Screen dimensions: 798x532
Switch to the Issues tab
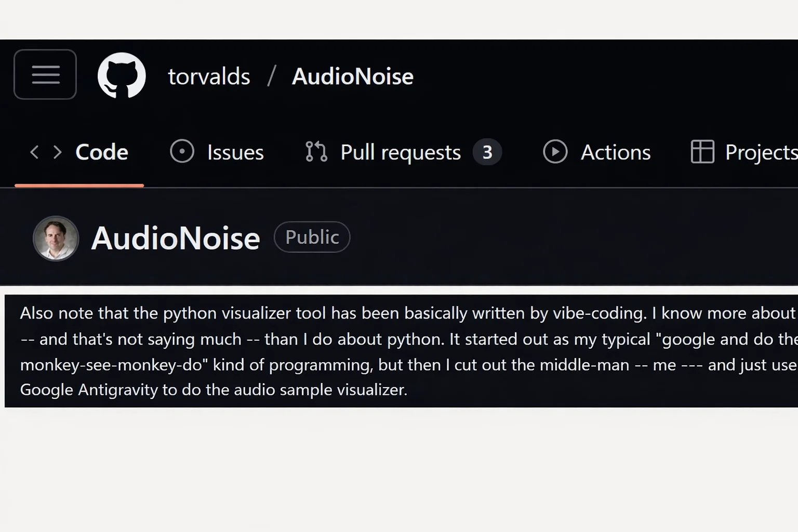point(235,152)
